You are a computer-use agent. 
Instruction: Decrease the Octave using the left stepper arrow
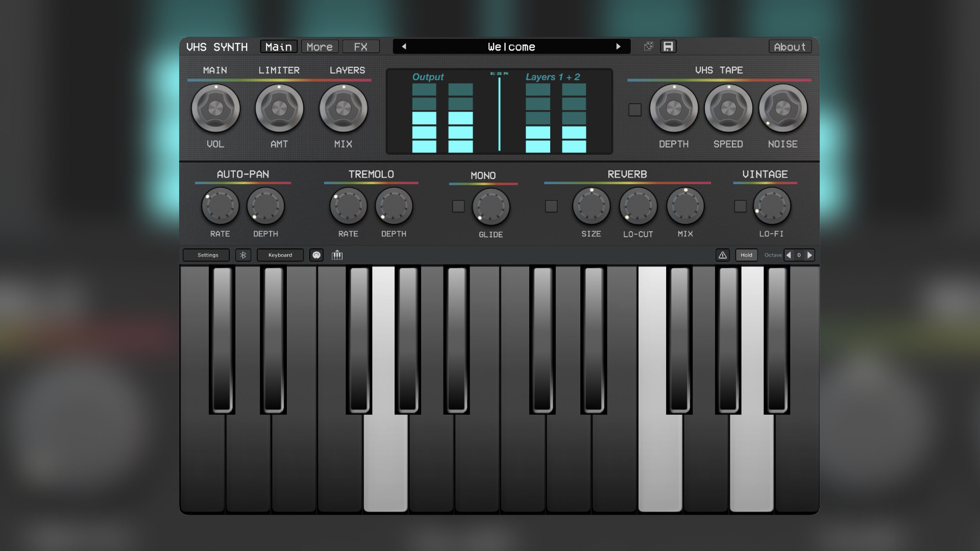click(x=789, y=255)
